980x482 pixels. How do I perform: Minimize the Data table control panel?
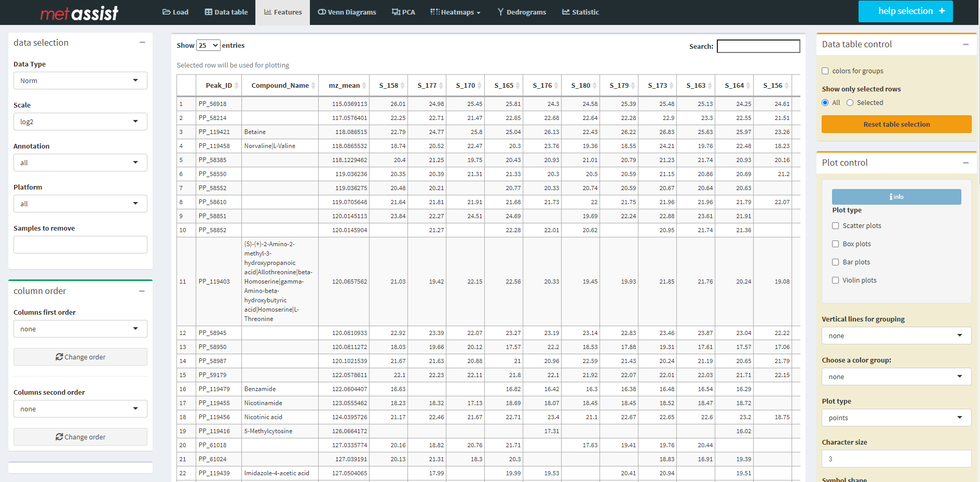tap(965, 45)
